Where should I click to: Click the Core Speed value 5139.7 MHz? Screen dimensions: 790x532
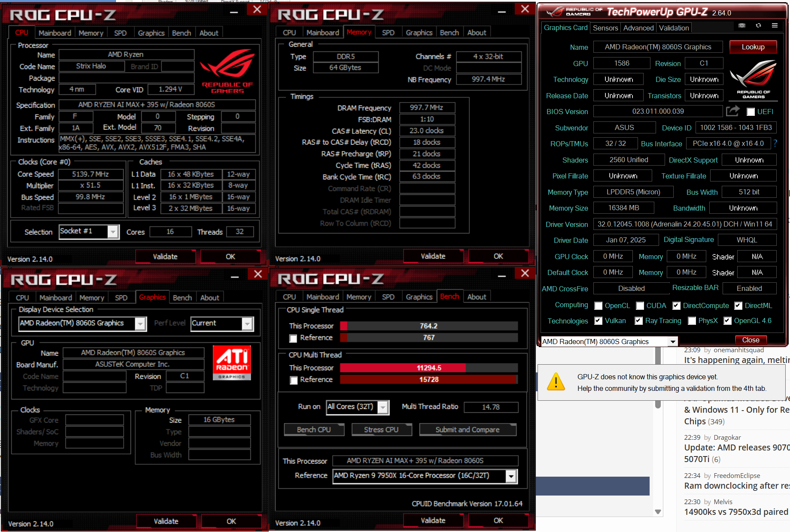tap(91, 174)
